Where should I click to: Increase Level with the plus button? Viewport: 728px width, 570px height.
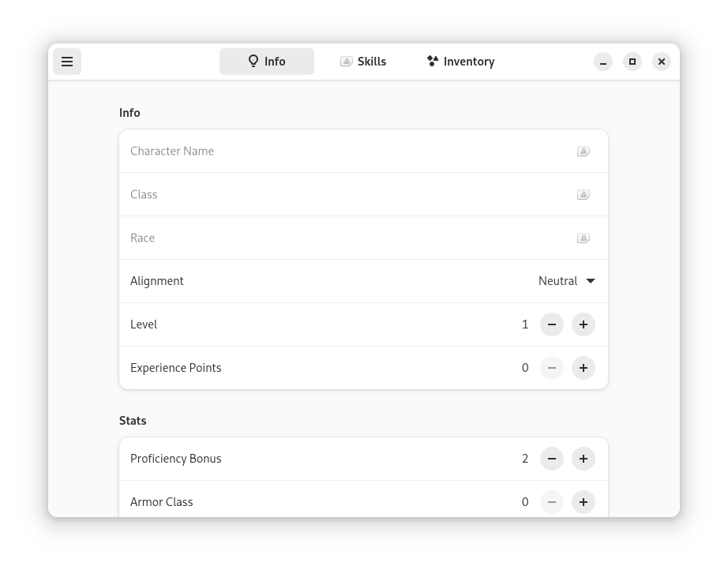(x=584, y=324)
